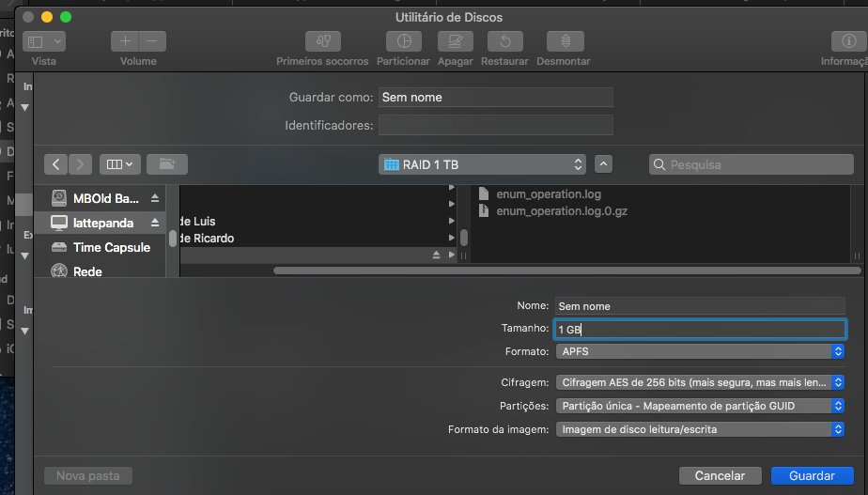
Task: Open the Informação info button
Action: point(848,41)
